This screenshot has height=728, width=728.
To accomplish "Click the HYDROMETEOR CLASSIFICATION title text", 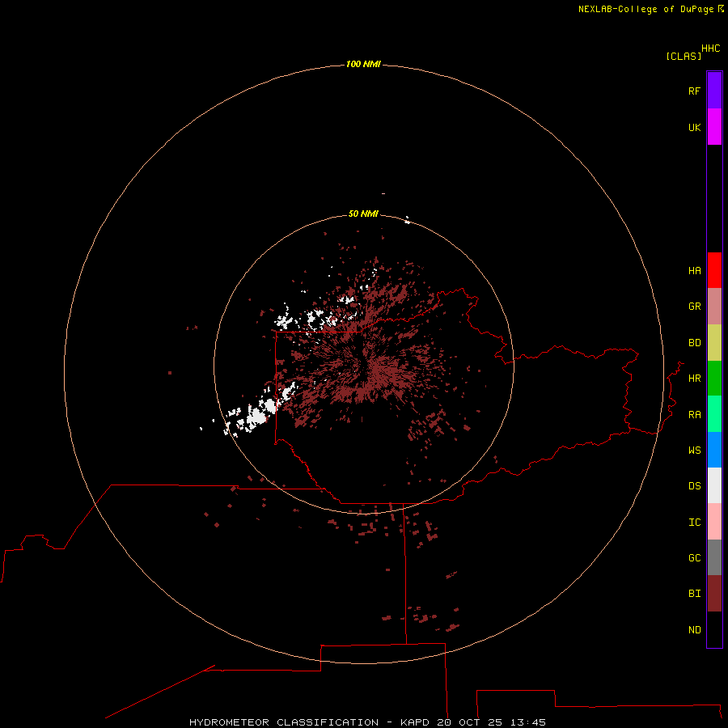I will point(284,722).
